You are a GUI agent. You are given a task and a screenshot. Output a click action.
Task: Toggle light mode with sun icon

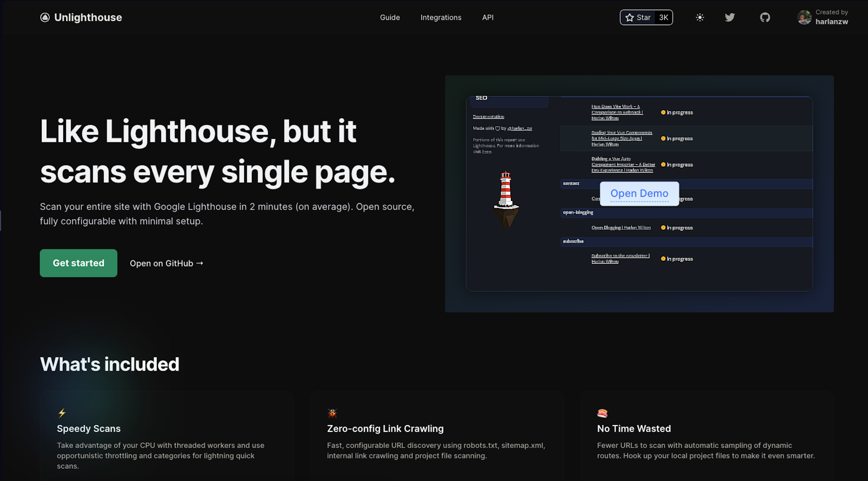pos(700,17)
